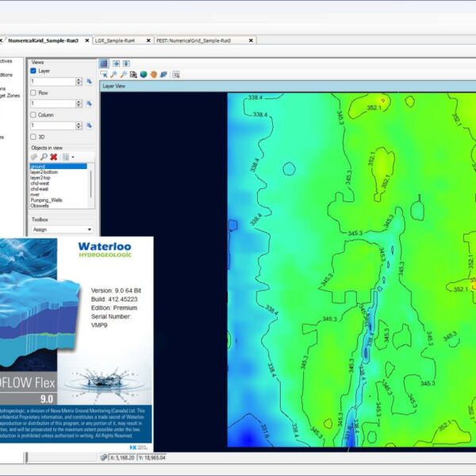Click the zoom in magnifier tool
Viewport: 476px width, 476px height.
tap(113, 75)
